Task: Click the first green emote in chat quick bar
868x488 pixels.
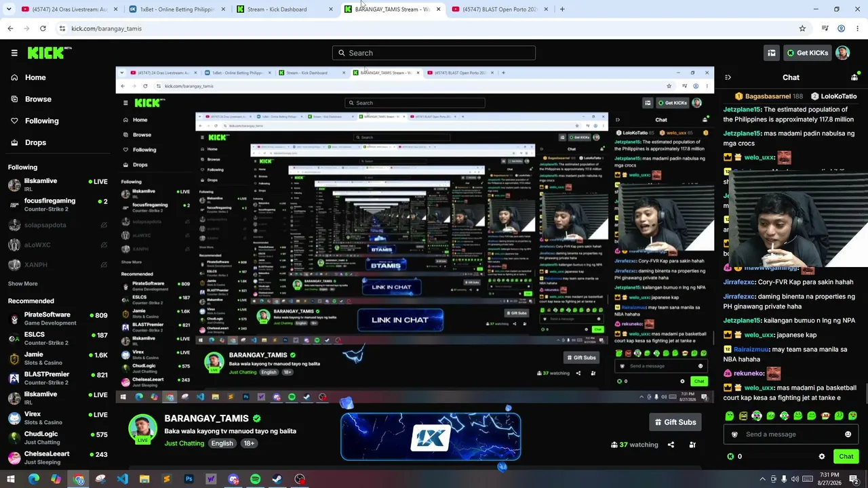Action: pyautogui.click(x=730, y=415)
